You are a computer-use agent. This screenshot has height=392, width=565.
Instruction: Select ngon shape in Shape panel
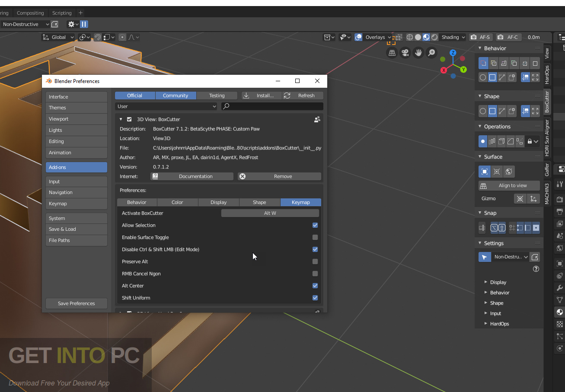click(502, 111)
